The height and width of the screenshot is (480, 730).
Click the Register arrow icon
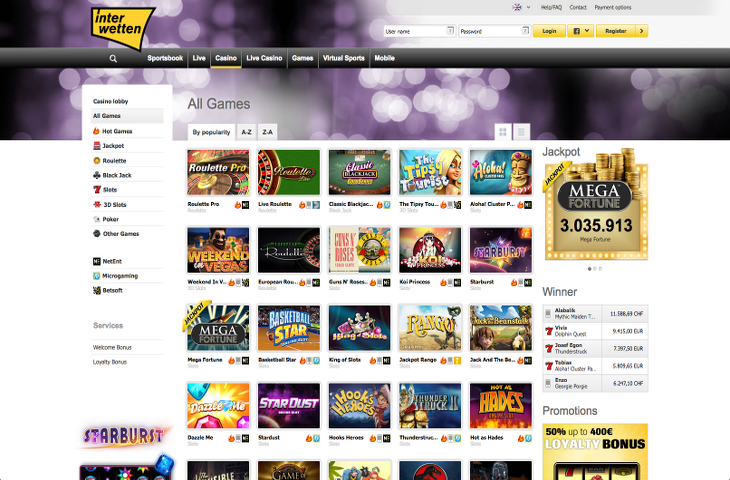(x=642, y=31)
